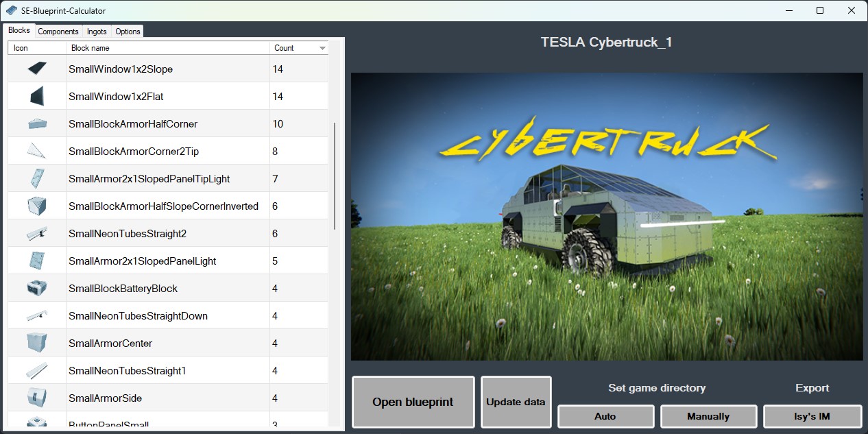Select the SmallNeonTubesStraightDown name cell
The image size is (868, 434).
point(168,315)
